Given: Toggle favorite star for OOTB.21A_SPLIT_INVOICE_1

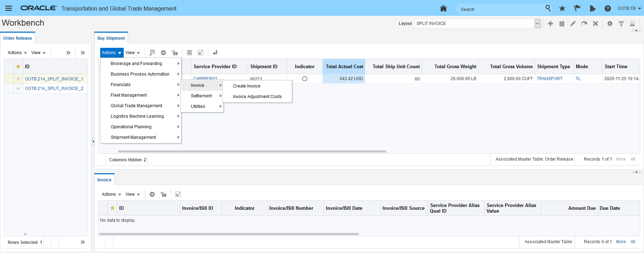Looking at the screenshot, I should click(x=18, y=79).
